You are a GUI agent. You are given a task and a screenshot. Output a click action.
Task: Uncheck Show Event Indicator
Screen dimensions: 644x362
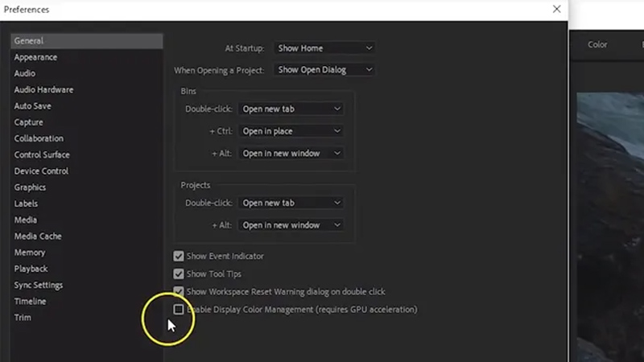click(x=179, y=256)
